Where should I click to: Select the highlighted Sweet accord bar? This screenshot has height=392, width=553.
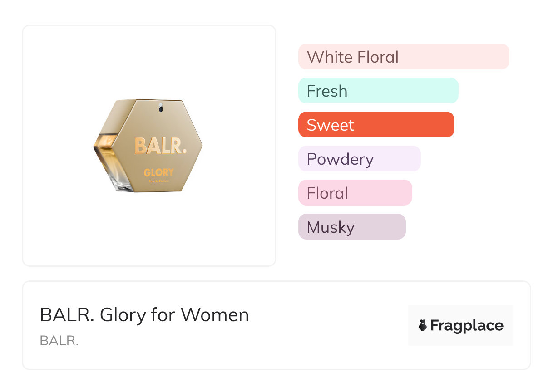click(x=376, y=125)
